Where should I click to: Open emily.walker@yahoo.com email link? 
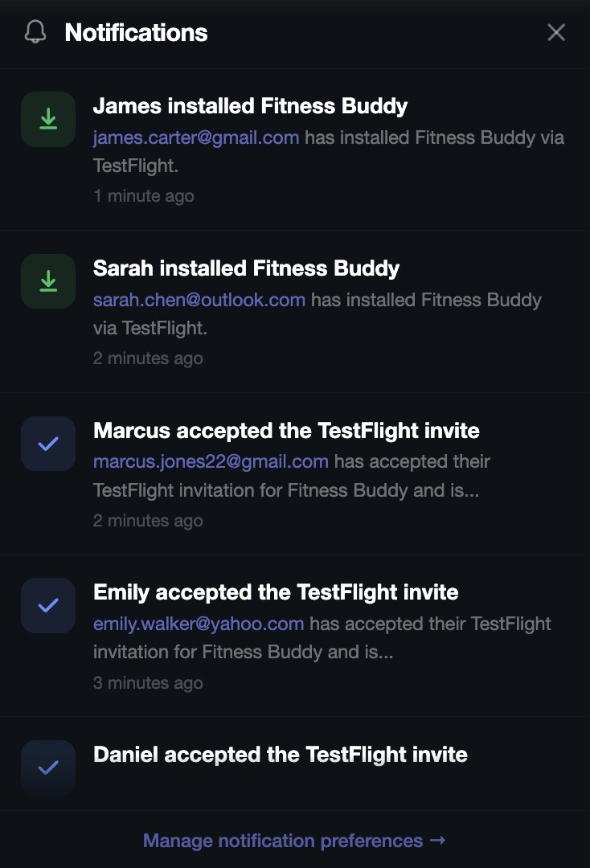pyautogui.click(x=199, y=624)
